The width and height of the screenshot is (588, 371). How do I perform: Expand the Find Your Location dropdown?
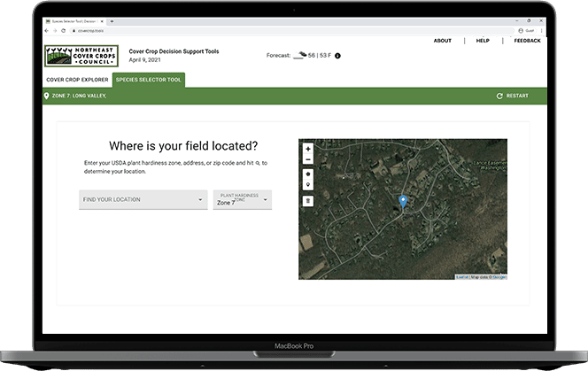[143, 200]
